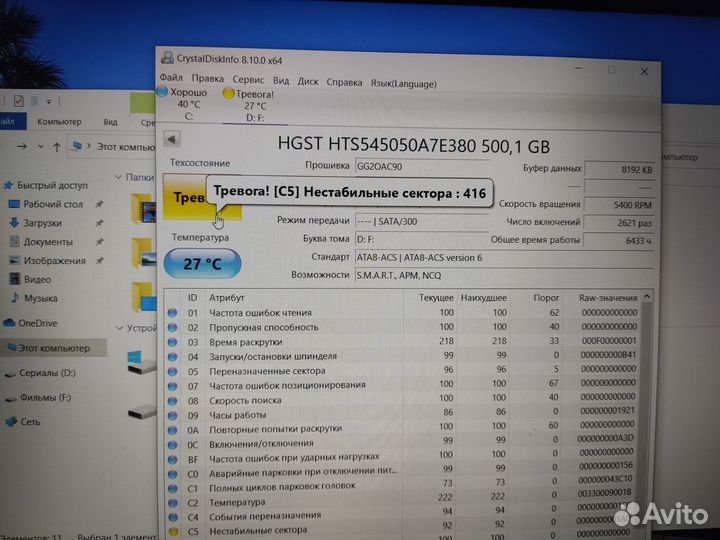This screenshot has height=540, width=720.
Task: Click the yellow Тревога health status button
Action: (202, 197)
